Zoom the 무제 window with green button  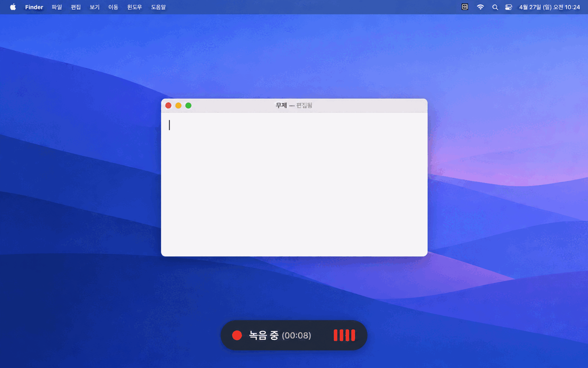tap(188, 106)
